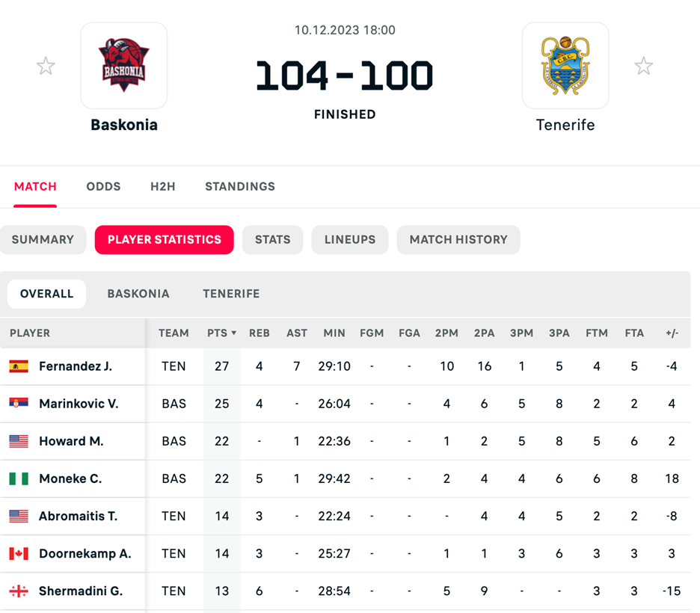
Task: Click the Canada flag beside Doornekamp A.
Action: [x=19, y=553]
